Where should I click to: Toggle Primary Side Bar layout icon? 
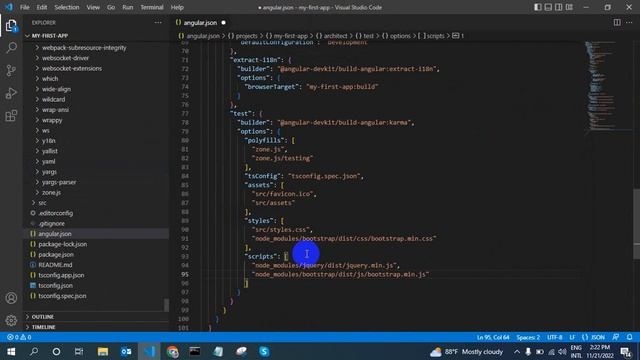click(538, 7)
